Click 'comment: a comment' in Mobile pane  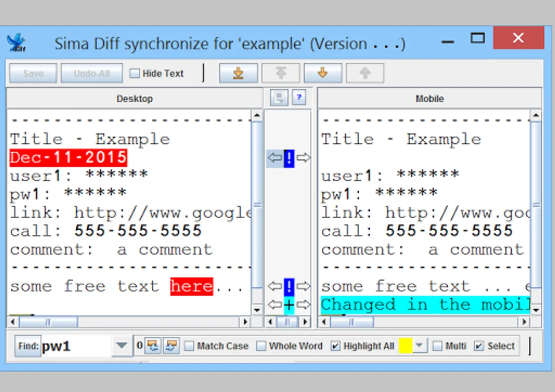(422, 250)
